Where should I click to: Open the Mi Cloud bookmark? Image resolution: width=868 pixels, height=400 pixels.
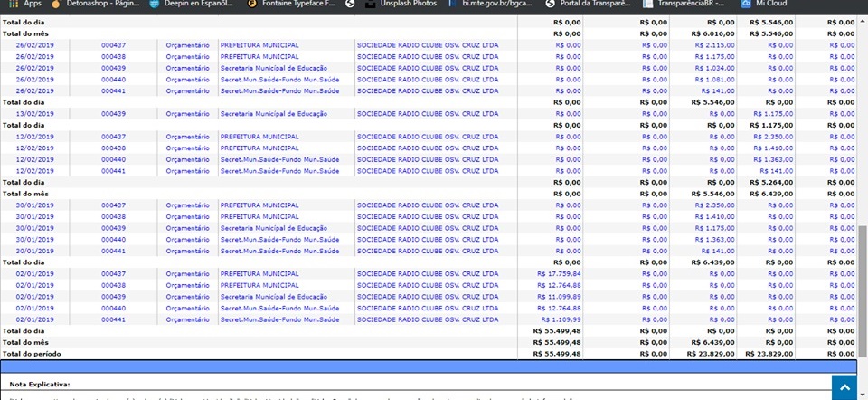[x=770, y=5]
